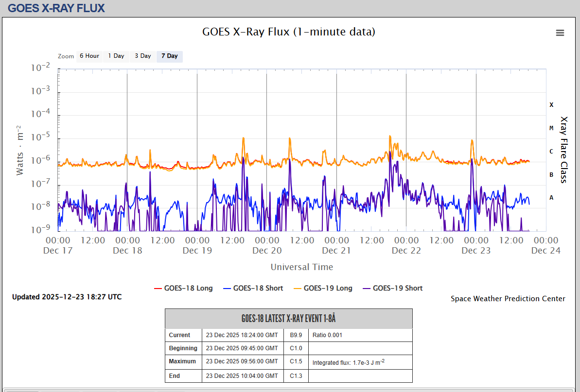Select the B9.9 current flux cell
This screenshot has height=392, width=580.
pos(296,335)
